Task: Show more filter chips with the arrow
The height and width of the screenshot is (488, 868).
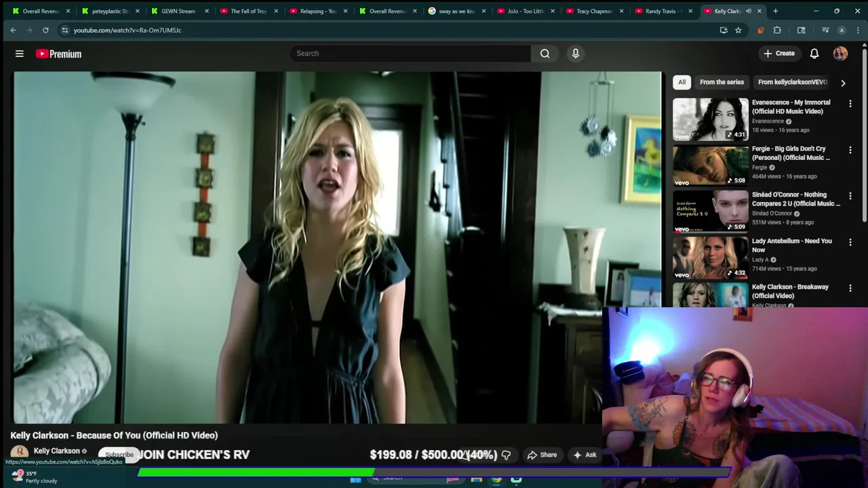Action: pos(843,83)
